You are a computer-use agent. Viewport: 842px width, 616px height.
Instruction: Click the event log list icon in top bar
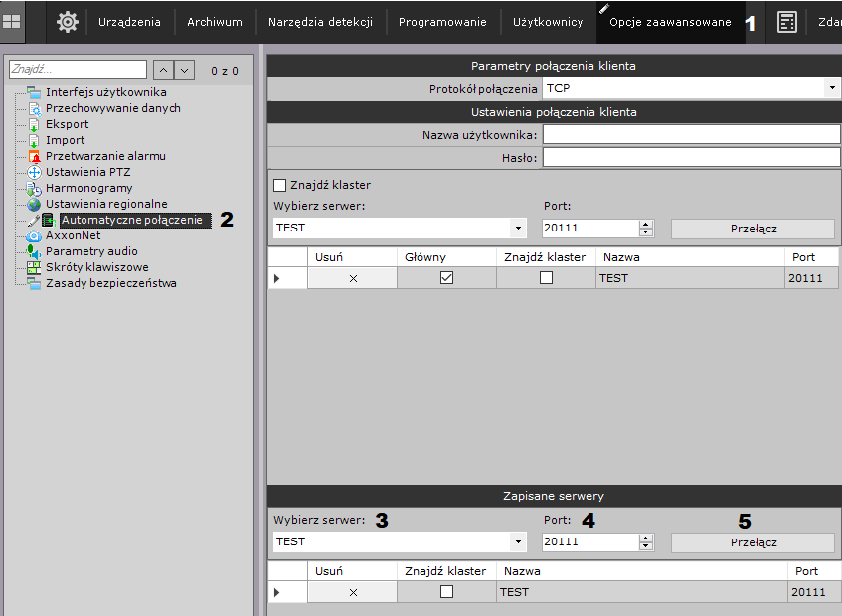point(786,21)
